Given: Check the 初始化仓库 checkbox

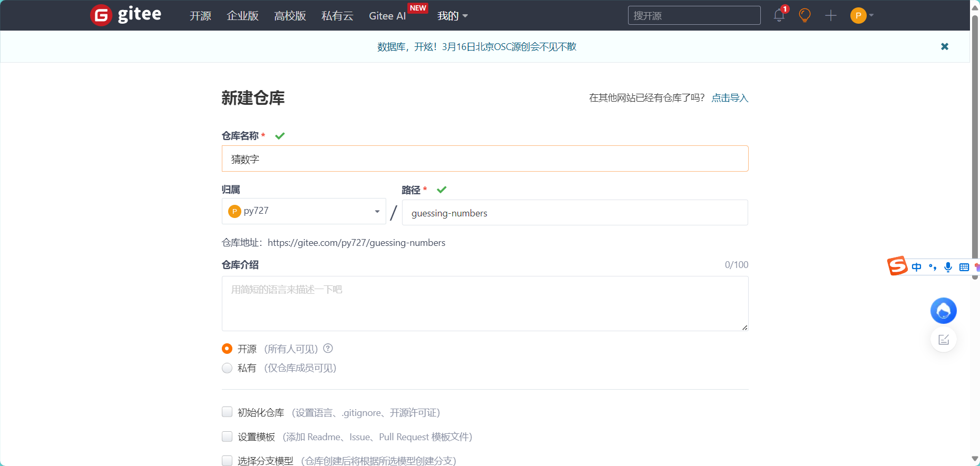Looking at the screenshot, I should (227, 412).
